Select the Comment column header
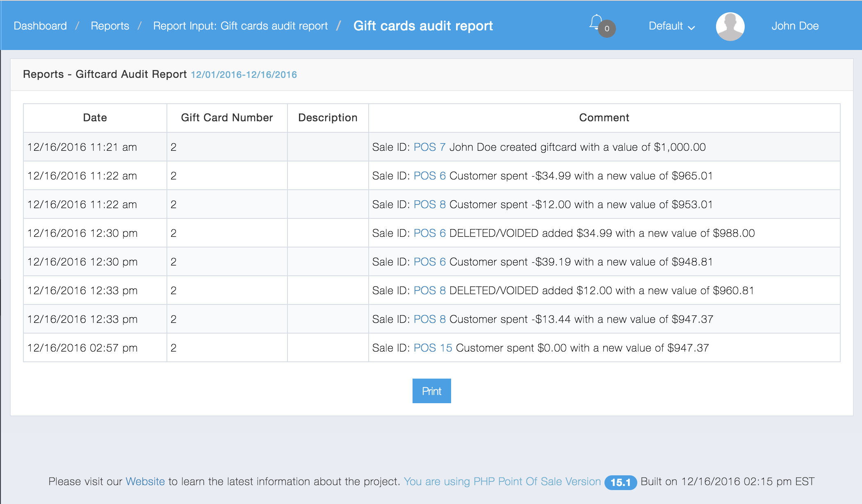This screenshot has height=504, width=862. [604, 118]
